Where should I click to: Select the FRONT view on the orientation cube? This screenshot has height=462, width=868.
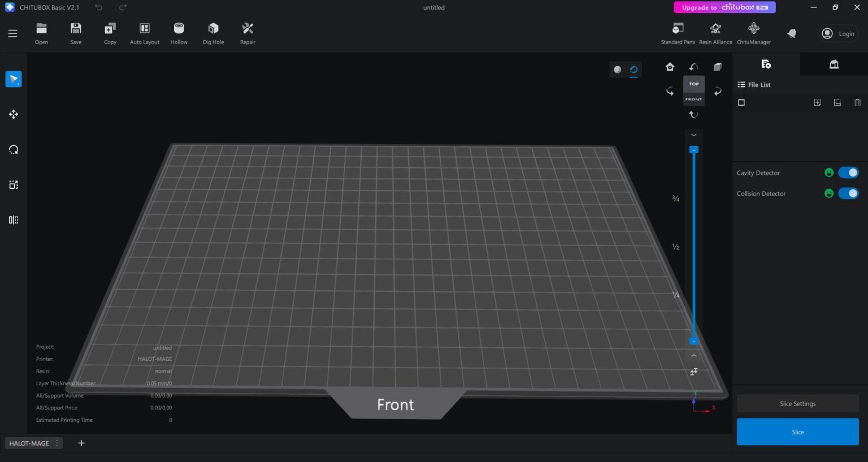point(693,99)
